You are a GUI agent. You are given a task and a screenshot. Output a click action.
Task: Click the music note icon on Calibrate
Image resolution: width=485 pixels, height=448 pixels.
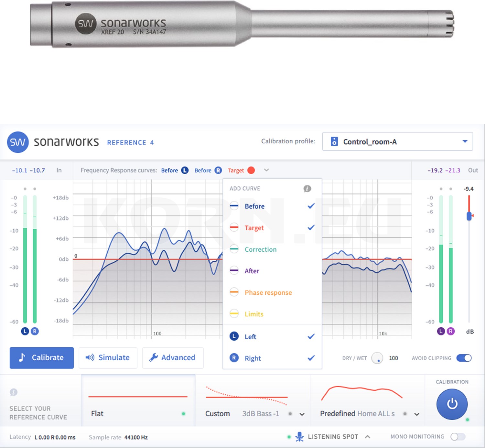coord(22,357)
